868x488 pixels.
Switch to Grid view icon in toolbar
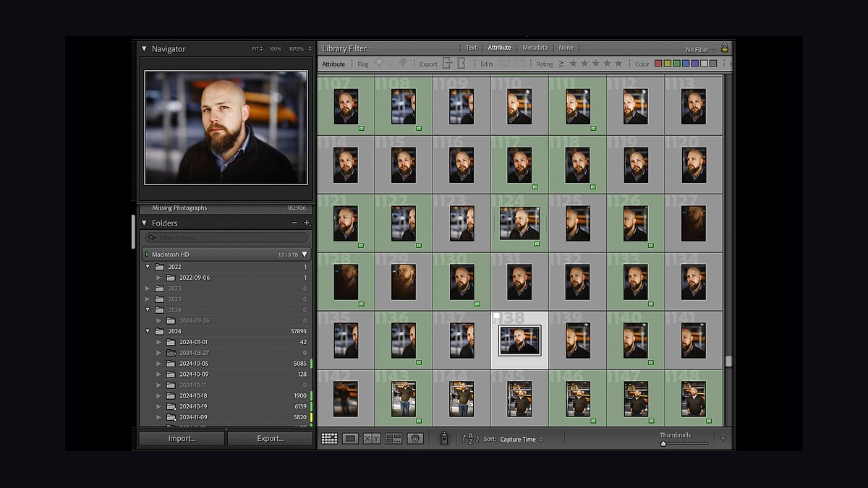[x=329, y=439]
